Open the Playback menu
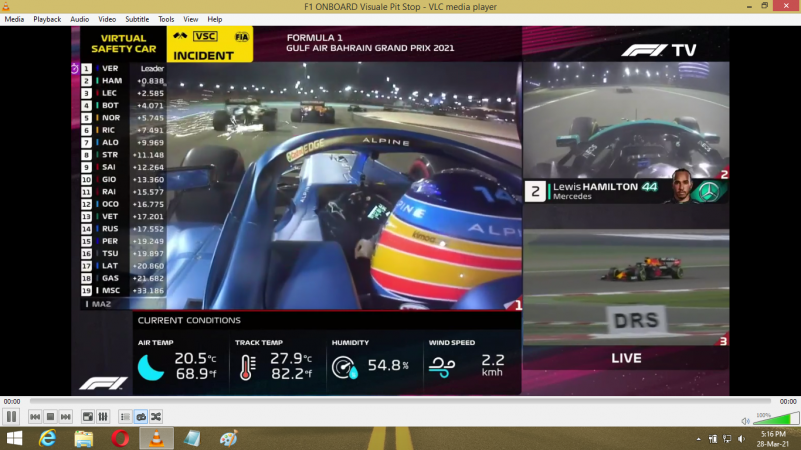Viewport: 801px width, 450px height. click(47, 19)
